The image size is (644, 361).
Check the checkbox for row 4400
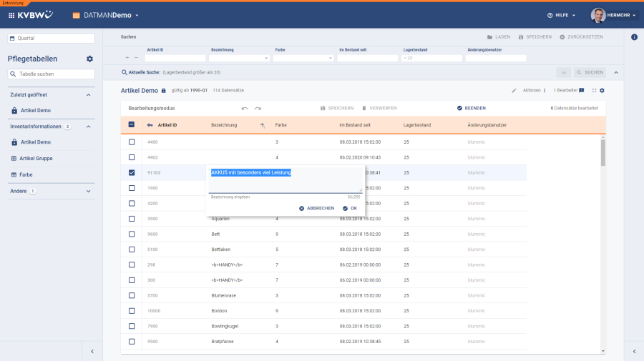(131, 142)
